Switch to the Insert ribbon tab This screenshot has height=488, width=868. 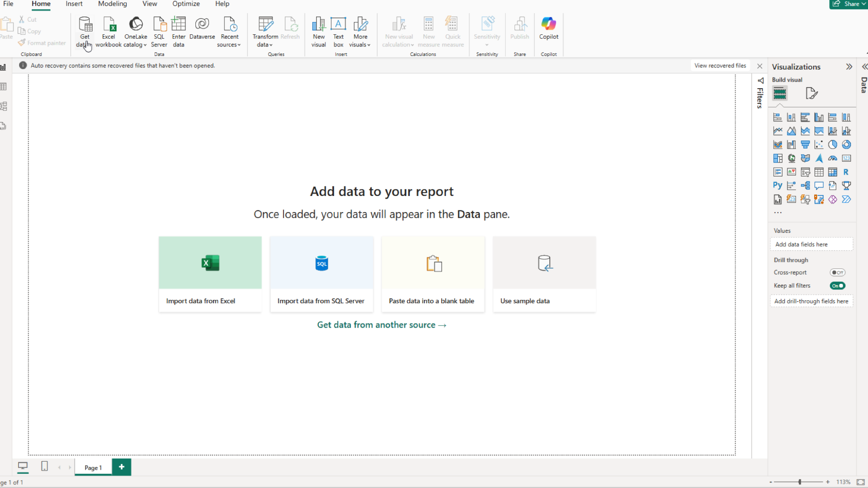[74, 4]
